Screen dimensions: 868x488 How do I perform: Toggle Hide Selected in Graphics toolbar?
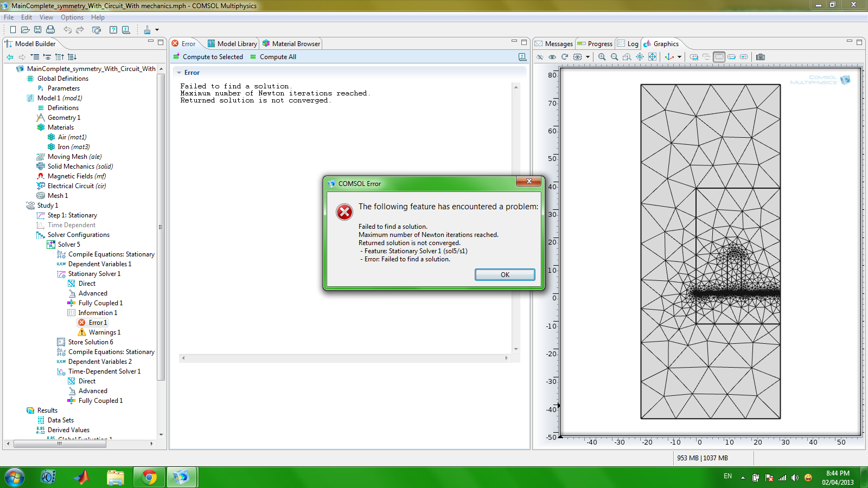click(539, 57)
